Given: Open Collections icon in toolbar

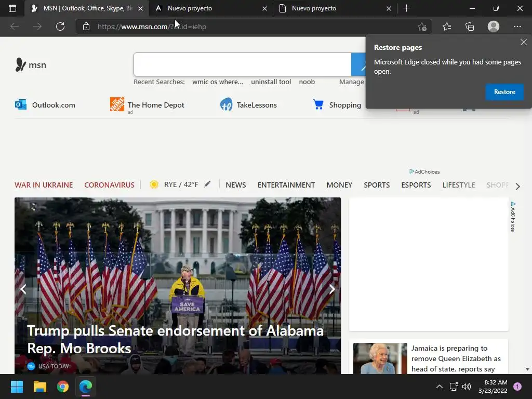Looking at the screenshot, I should tap(470, 26).
